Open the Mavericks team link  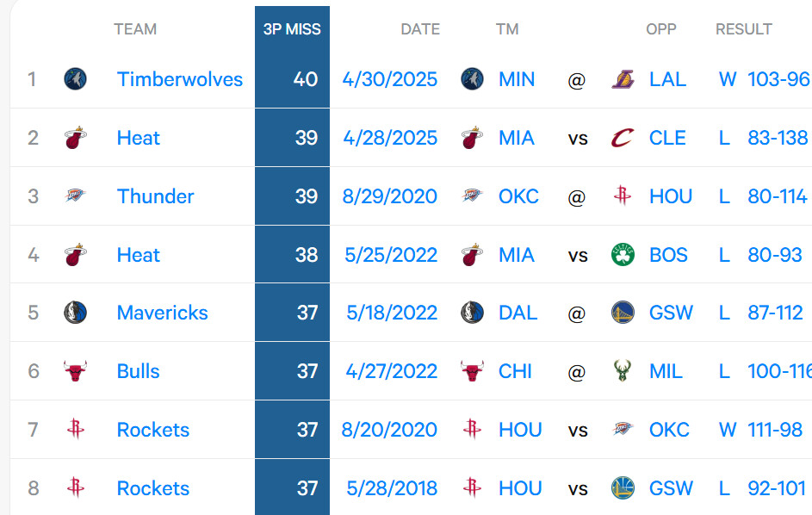coord(162,313)
